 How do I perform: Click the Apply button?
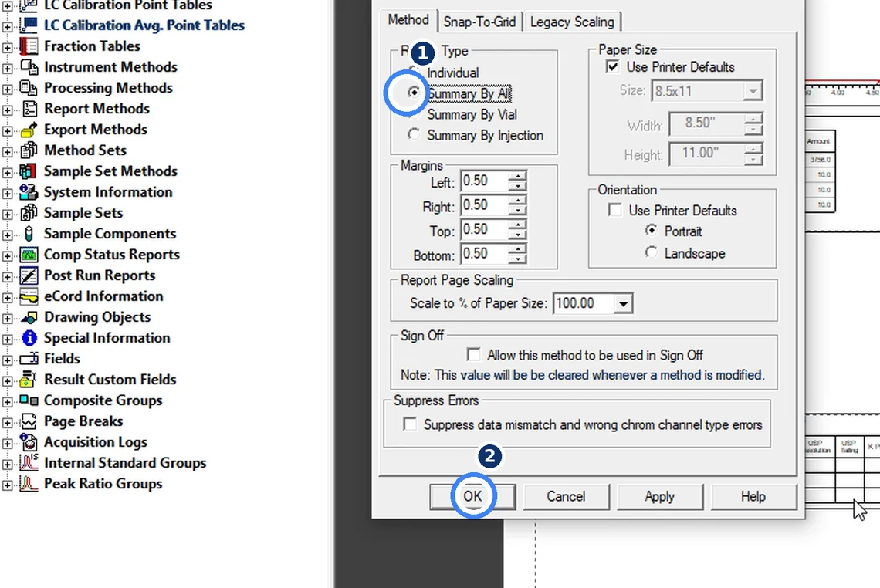659,496
